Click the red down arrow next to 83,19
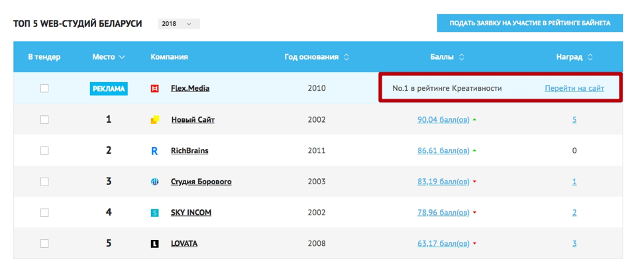Viewport: 644px width, 277px height. pos(474,182)
